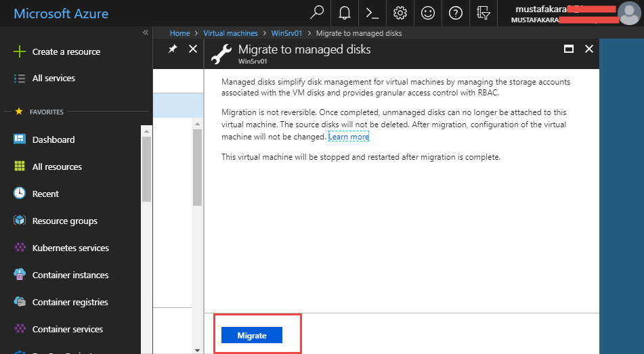Open directory and subscription filter icon

click(x=483, y=13)
